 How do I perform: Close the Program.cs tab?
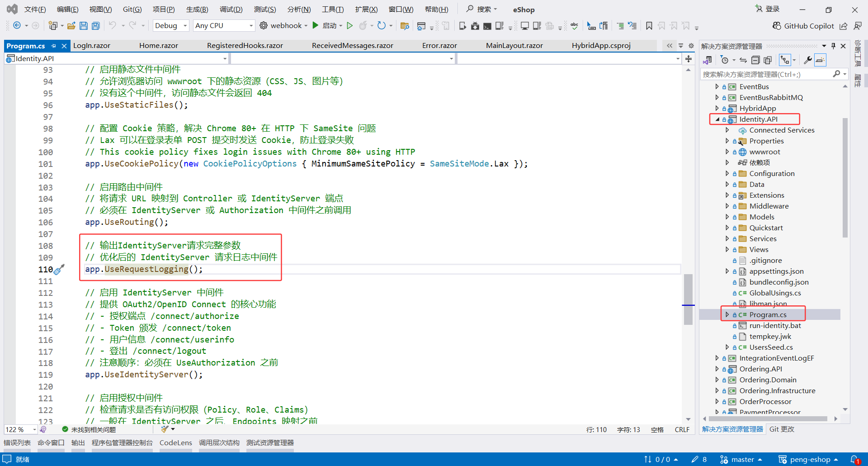click(64, 46)
